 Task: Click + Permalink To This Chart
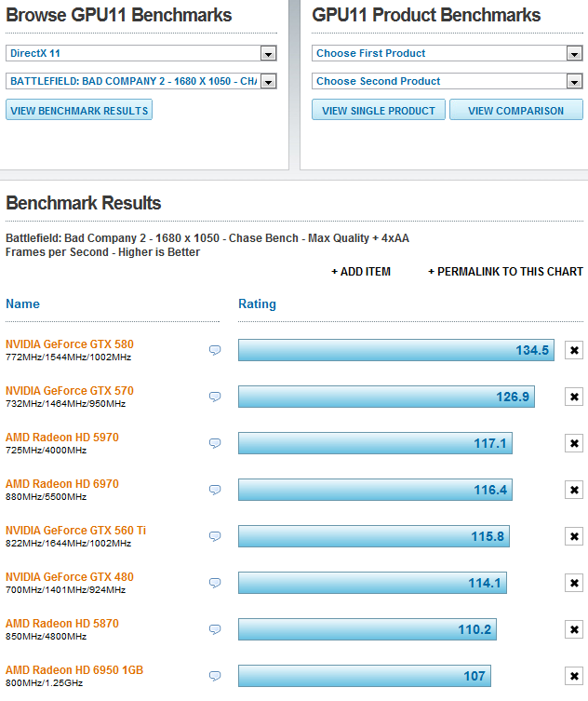pyautogui.click(x=505, y=271)
